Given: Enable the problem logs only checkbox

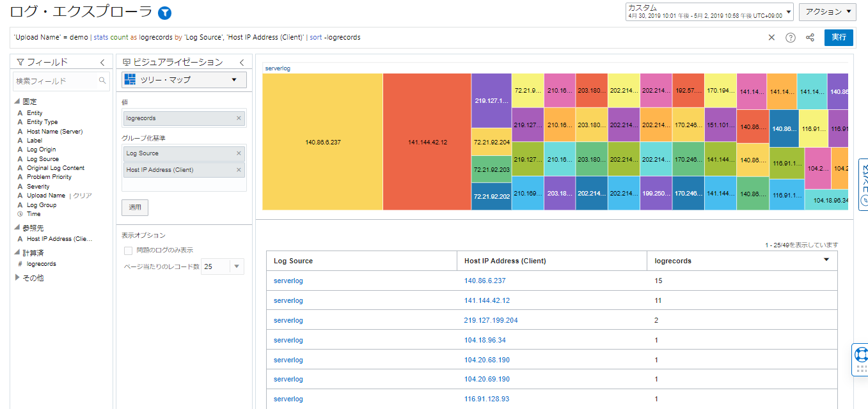Looking at the screenshot, I should 129,251.
